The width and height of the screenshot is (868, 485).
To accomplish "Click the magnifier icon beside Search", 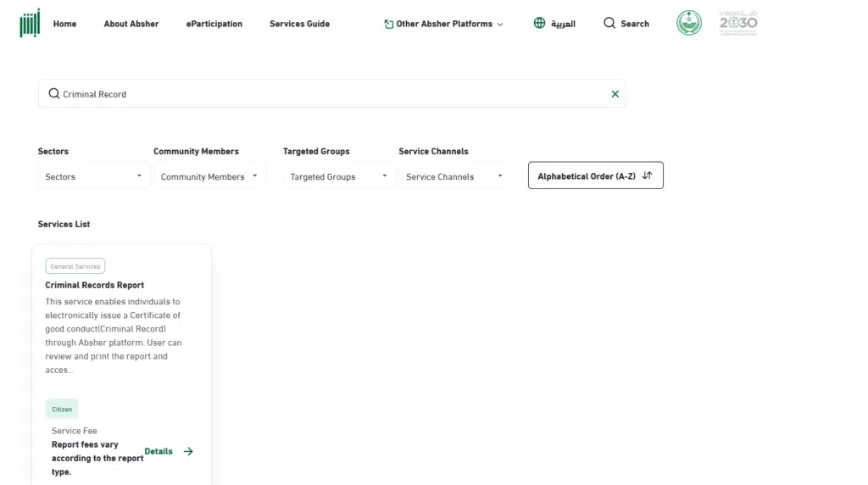I will click(x=609, y=23).
